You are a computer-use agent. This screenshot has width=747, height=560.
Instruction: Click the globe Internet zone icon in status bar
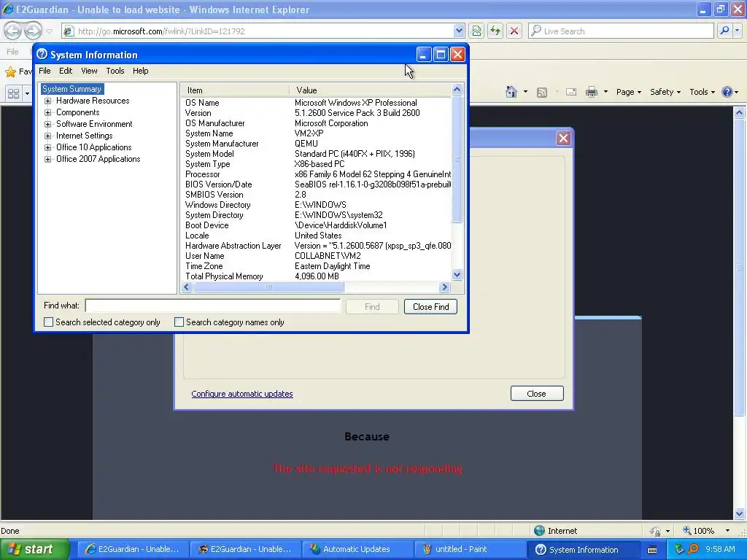tap(539, 531)
